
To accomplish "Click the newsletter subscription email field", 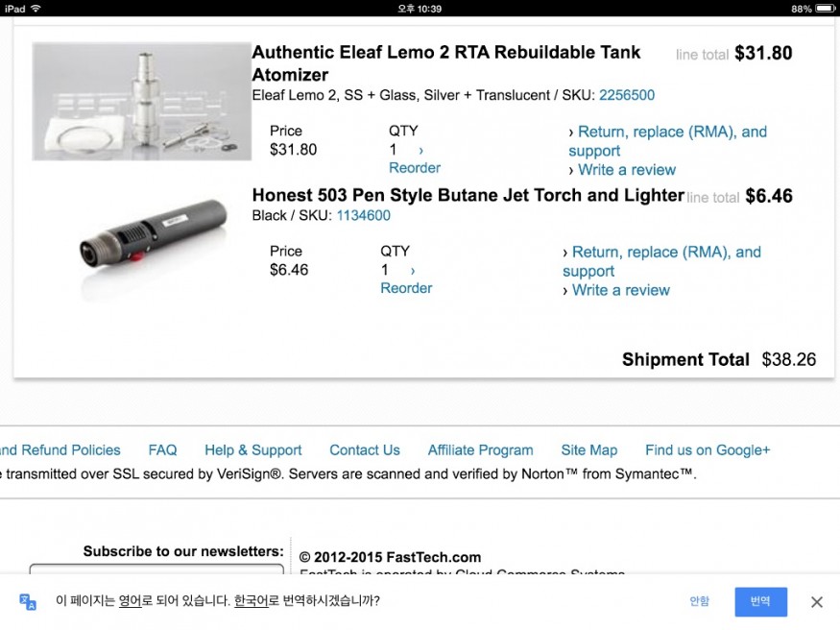I will pos(156,569).
